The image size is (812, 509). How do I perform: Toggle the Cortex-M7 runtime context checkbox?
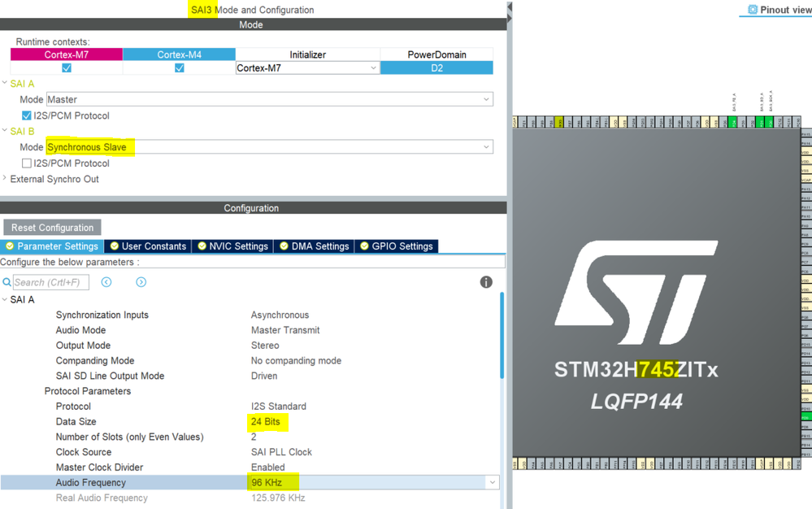(67, 67)
